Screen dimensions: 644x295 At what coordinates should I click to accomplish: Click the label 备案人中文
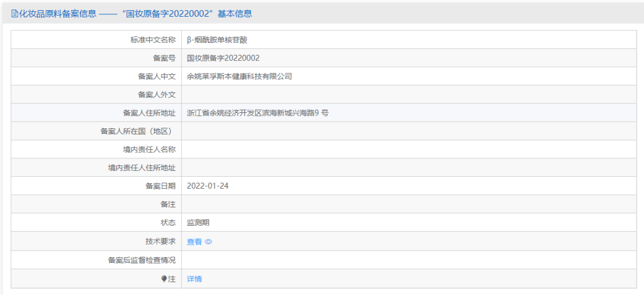(157, 76)
